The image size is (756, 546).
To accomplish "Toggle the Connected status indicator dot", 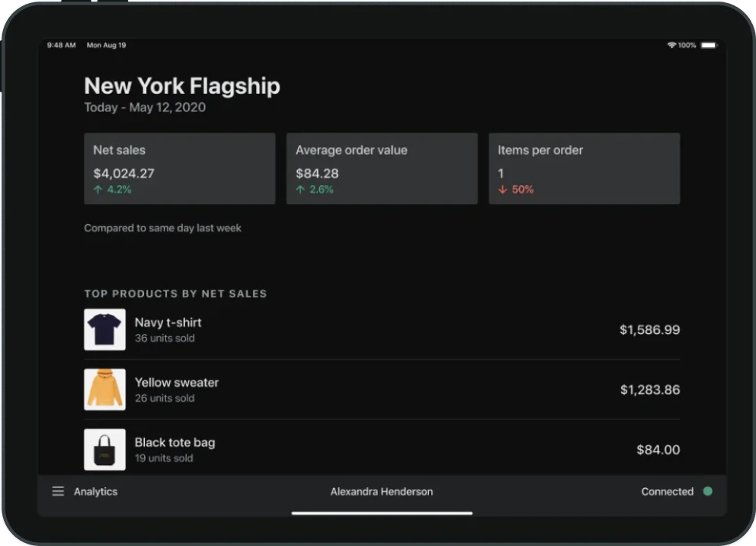I will 708,492.
